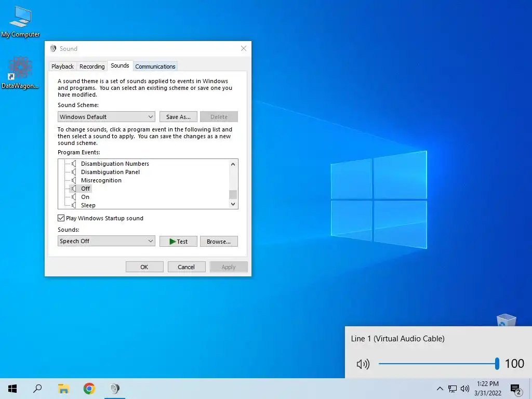This screenshot has width=532, height=399.
Task: Toggle Play Windows Startup sound checkbox
Action: coord(61,218)
